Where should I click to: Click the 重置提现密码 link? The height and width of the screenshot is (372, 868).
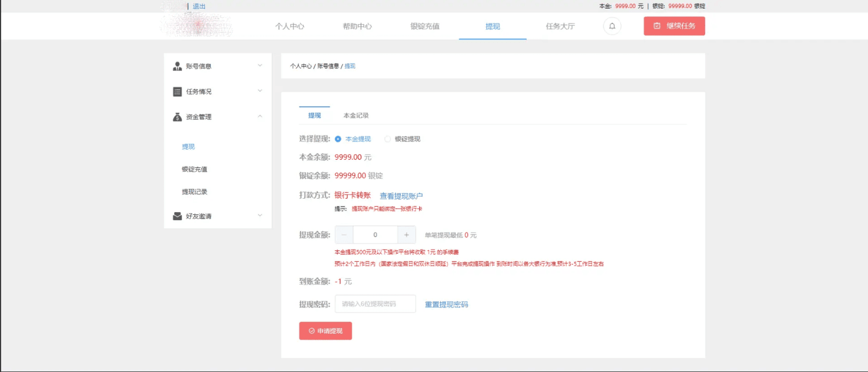pyautogui.click(x=446, y=305)
